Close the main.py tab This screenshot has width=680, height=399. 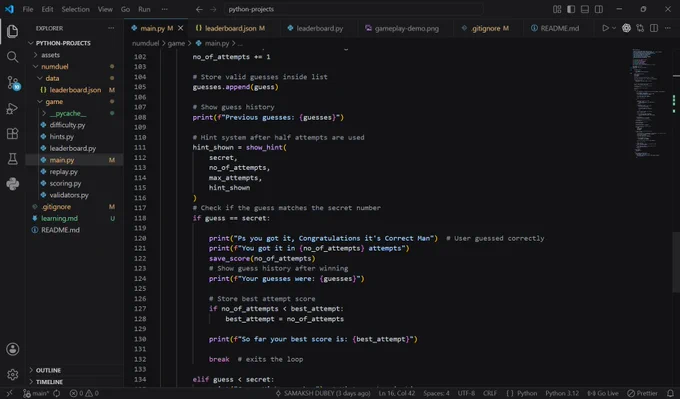pyautogui.click(x=180, y=28)
